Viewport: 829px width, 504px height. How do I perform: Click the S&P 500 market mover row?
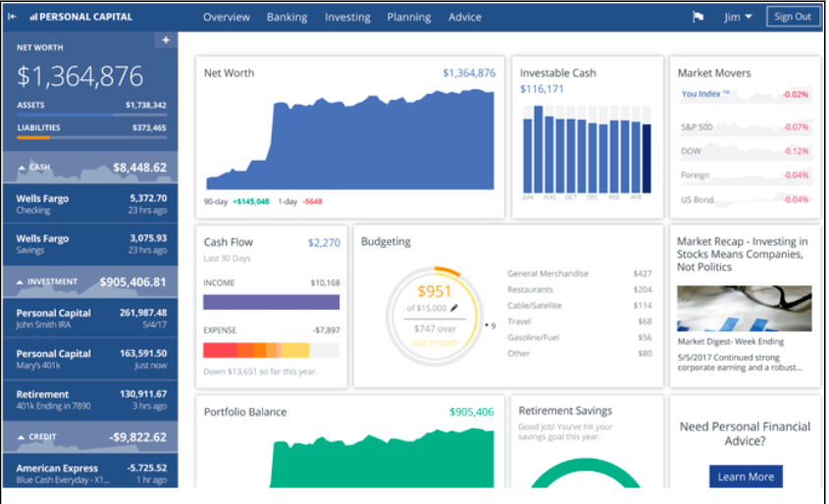click(x=745, y=126)
